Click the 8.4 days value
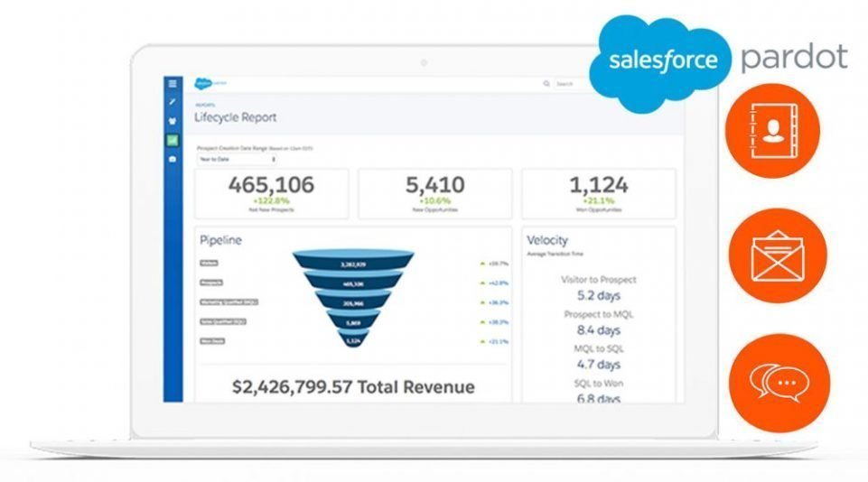This screenshot has width=868, height=482. point(599,330)
